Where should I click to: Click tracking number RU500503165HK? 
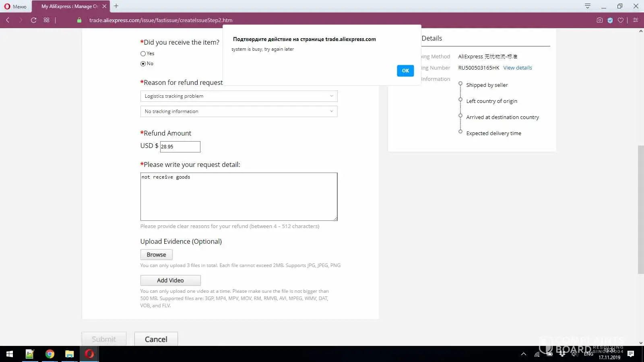click(479, 68)
